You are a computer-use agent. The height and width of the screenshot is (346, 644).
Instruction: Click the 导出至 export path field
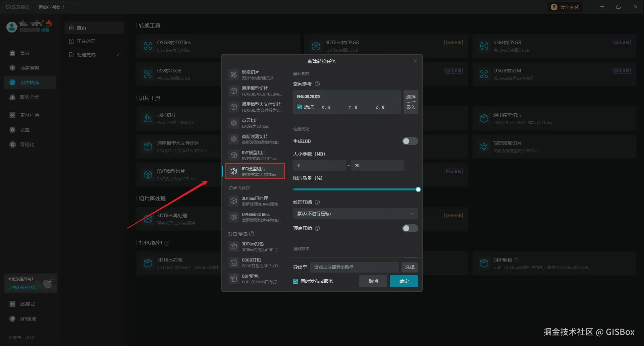click(x=354, y=267)
